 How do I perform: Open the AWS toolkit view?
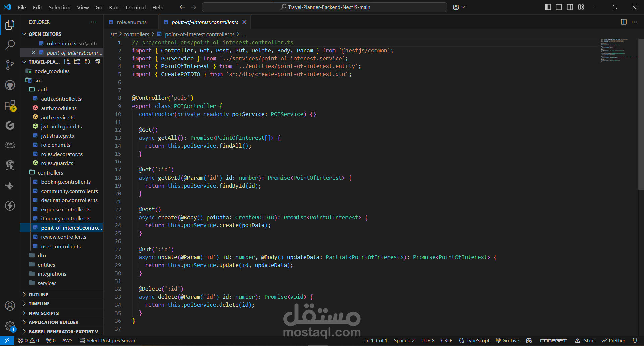pyautogui.click(x=10, y=145)
